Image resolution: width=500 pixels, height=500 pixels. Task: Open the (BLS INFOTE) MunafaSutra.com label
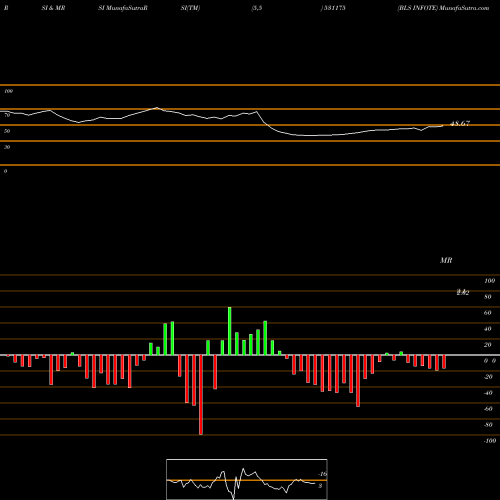(x=443, y=8)
